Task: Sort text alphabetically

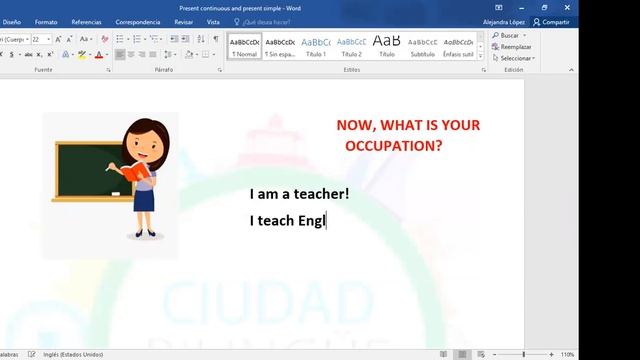Action: point(201,39)
